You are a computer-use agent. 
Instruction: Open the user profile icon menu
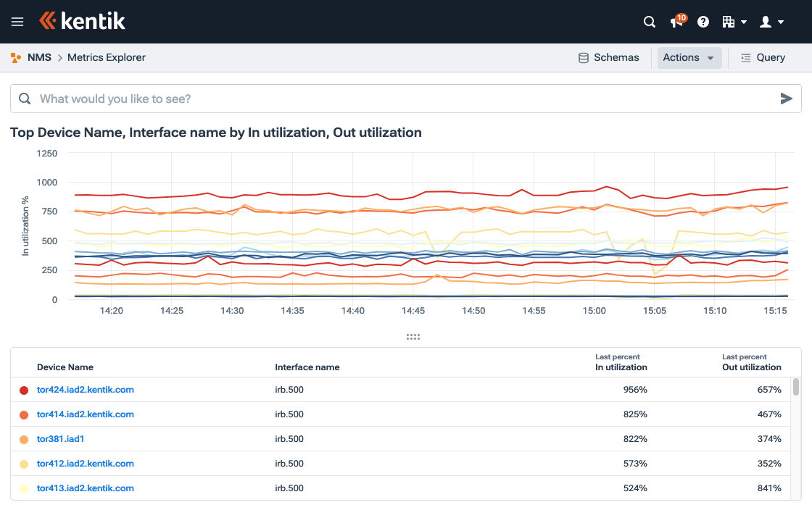coord(766,22)
